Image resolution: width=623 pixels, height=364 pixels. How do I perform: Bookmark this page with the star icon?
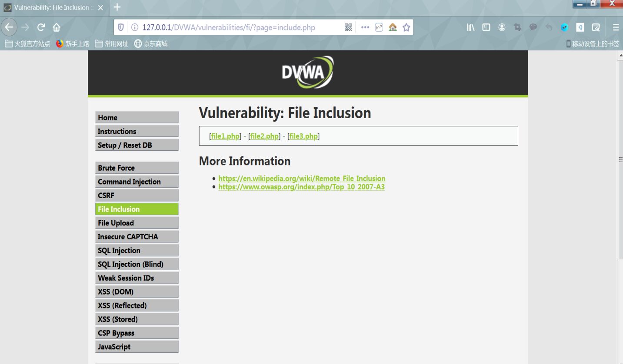(x=406, y=27)
